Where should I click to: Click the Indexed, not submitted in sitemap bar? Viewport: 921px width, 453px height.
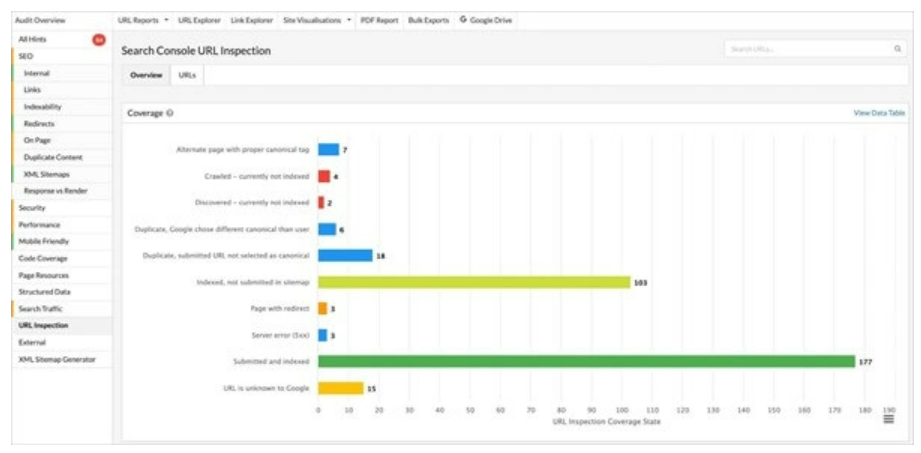pos(474,283)
